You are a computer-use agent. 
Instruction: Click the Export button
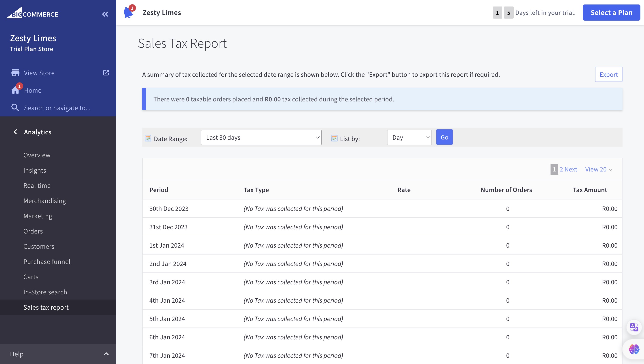click(608, 74)
